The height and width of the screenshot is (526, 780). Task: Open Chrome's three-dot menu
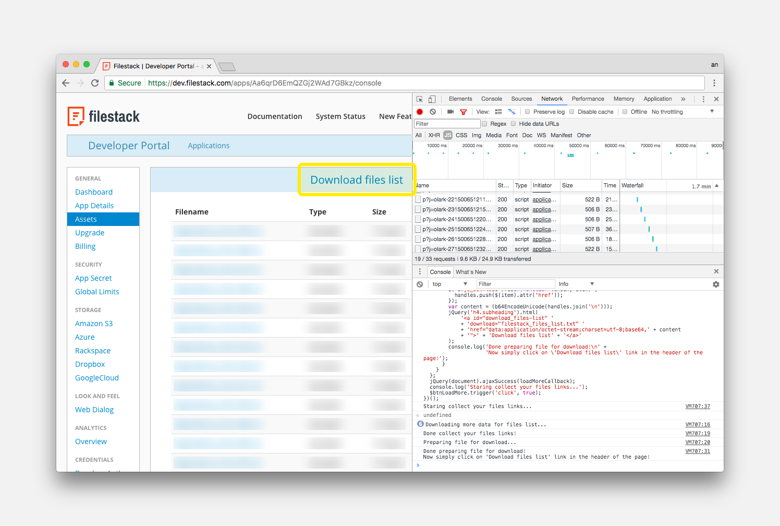[714, 83]
